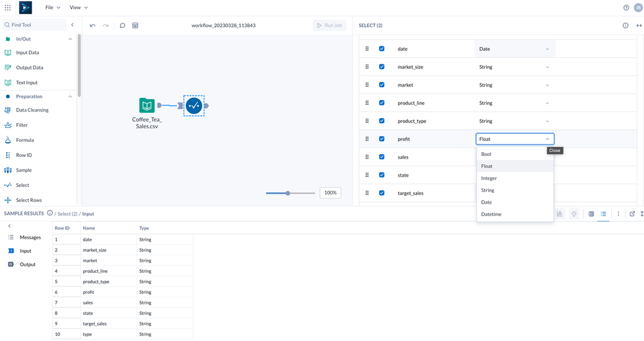Open the apps grid launcher icon
This screenshot has height=341, width=644.
point(7,7)
